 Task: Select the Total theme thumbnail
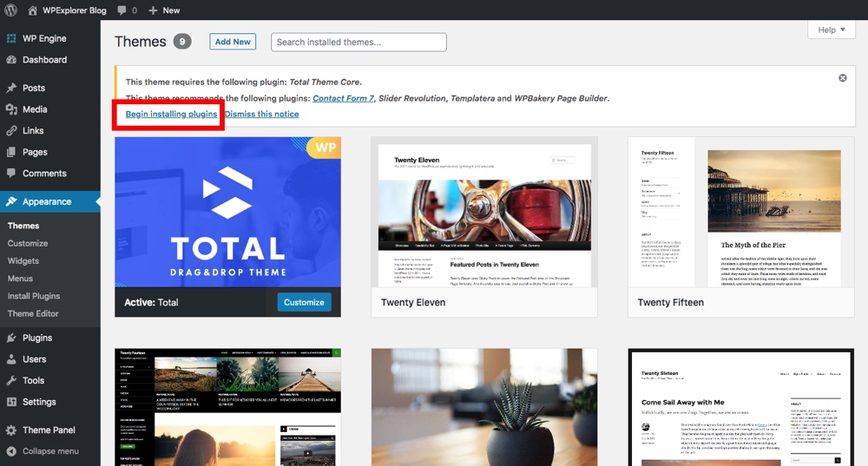pyautogui.click(x=227, y=212)
